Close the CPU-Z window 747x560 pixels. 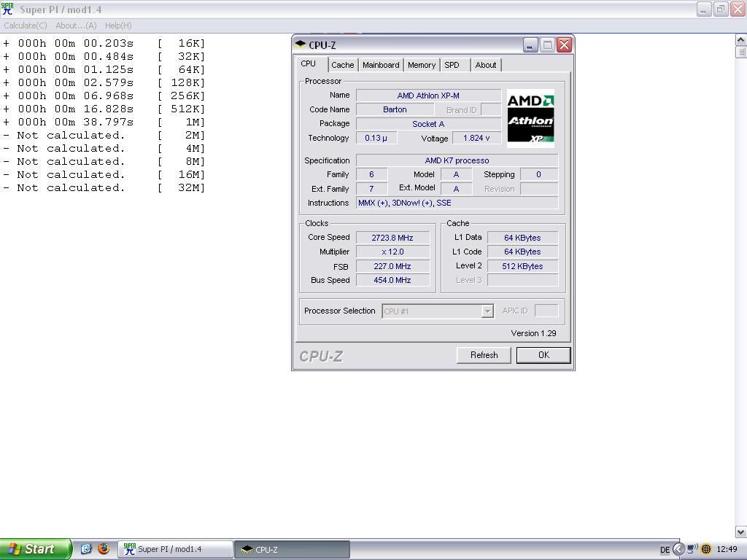564,44
